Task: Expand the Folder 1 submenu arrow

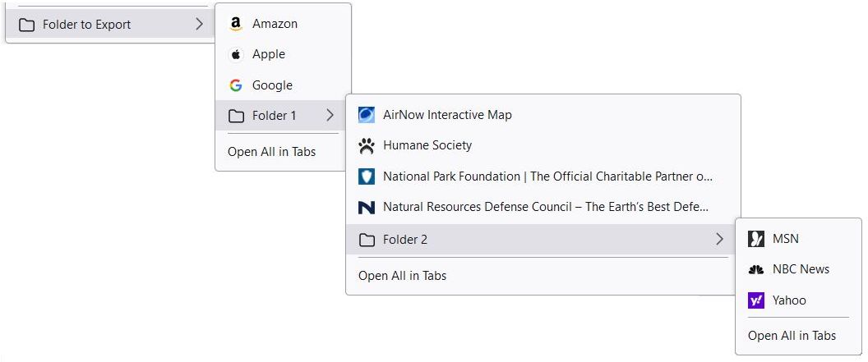Action: [x=330, y=116]
